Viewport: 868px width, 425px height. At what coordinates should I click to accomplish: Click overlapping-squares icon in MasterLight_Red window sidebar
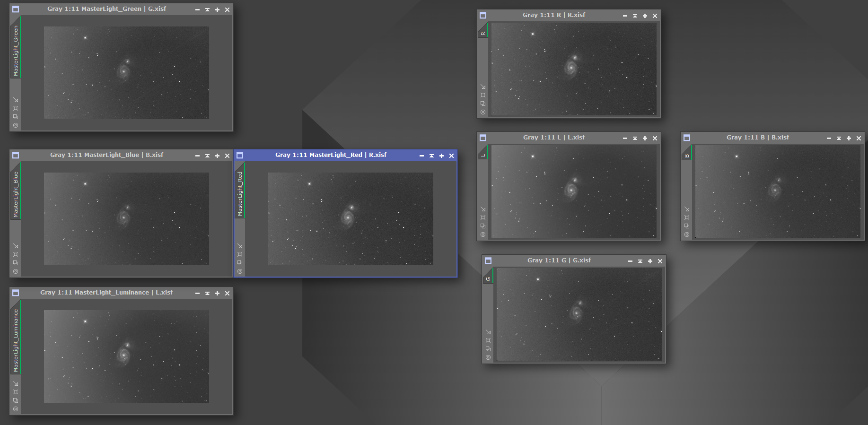[240, 263]
